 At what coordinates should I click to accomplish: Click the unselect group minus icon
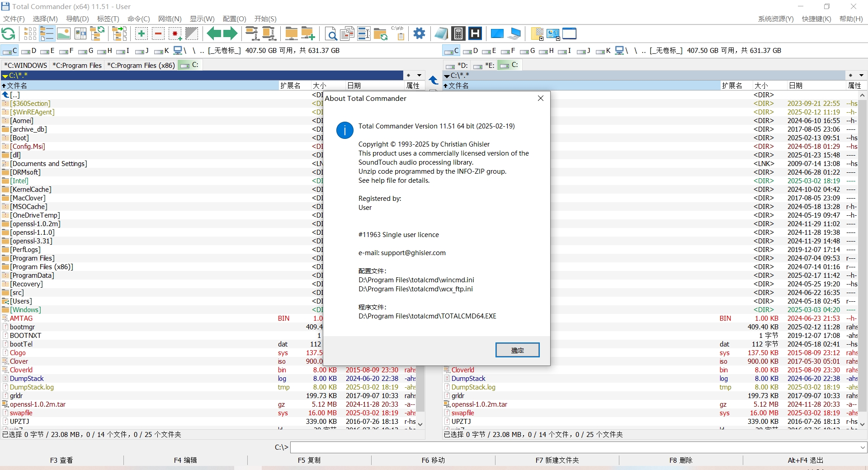click(x=158, y=33)
